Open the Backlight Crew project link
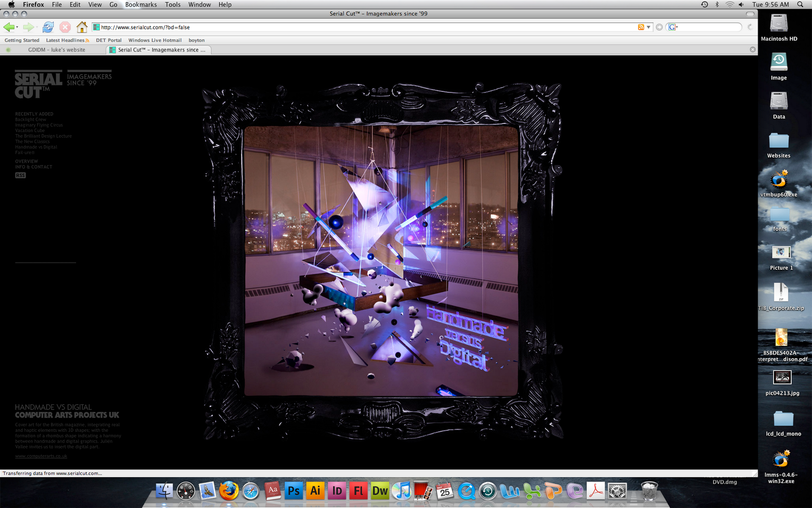812x508 pixels. pos(30,119)
